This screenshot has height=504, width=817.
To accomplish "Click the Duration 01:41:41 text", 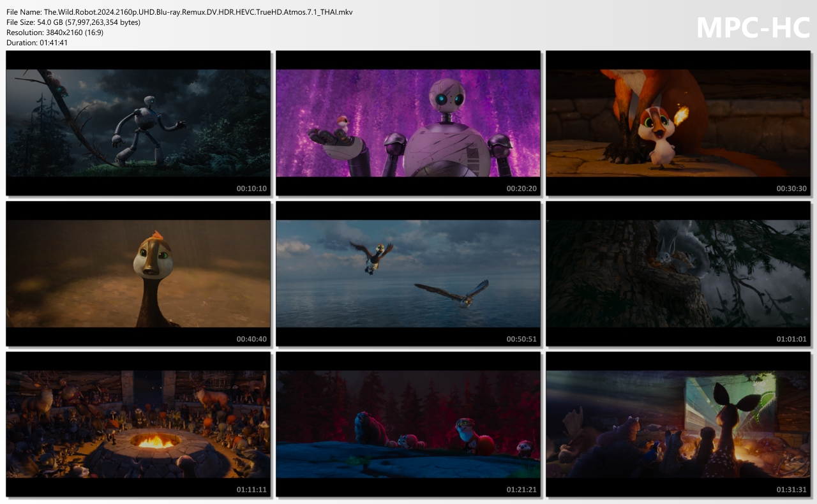I will [x=37, y=43].
